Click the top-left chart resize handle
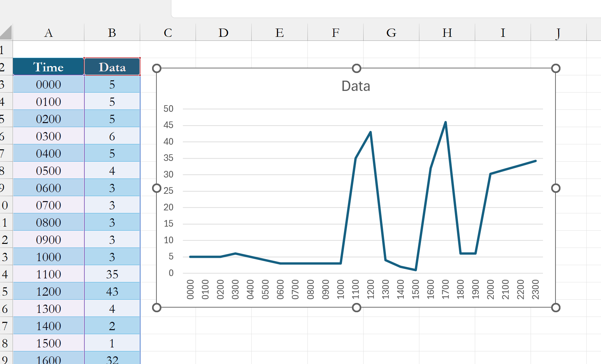 click(157, 68)
